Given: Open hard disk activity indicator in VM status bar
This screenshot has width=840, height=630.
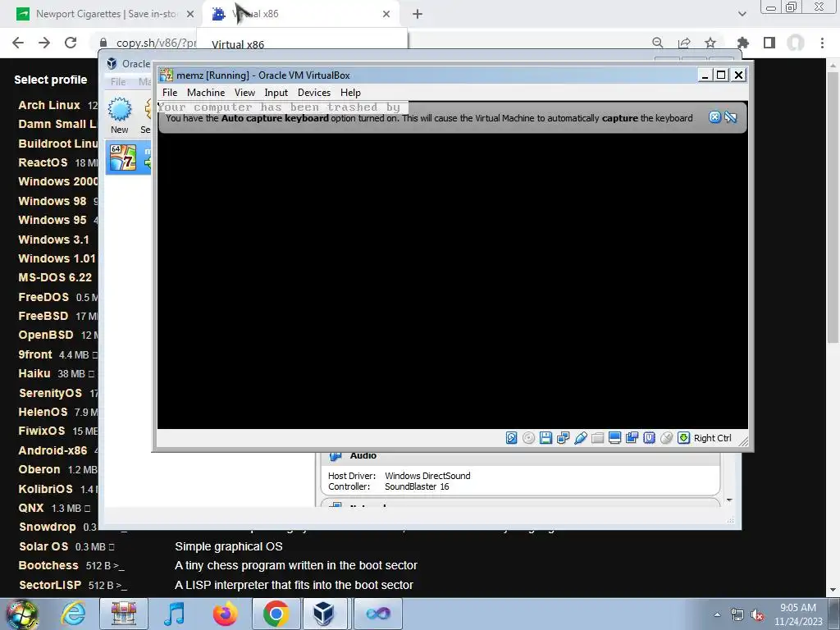Looking at the screenshot, I should point(512,438).
